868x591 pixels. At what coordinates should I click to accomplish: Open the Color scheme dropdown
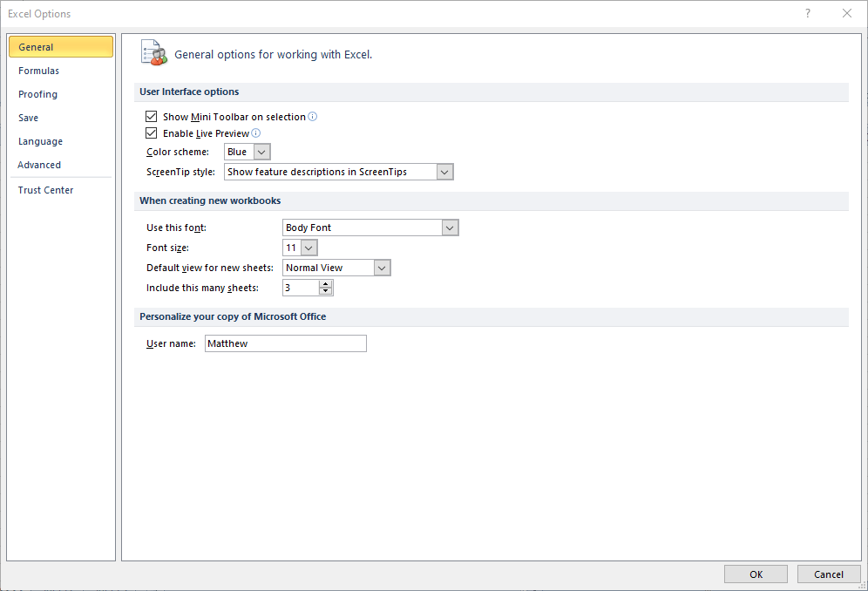click(x=261, y=152)
